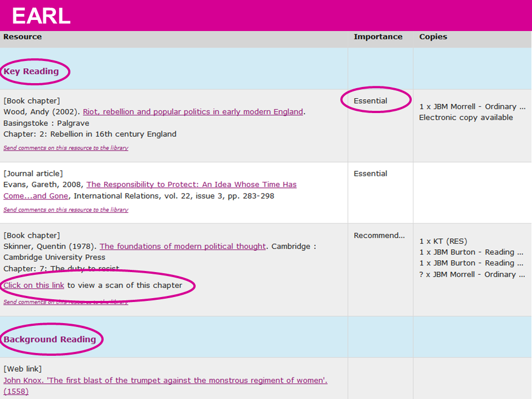The image size is (532, 399).
Task: Click 'Essential' importance for the Wood chapter
Action: click(371, 101)
